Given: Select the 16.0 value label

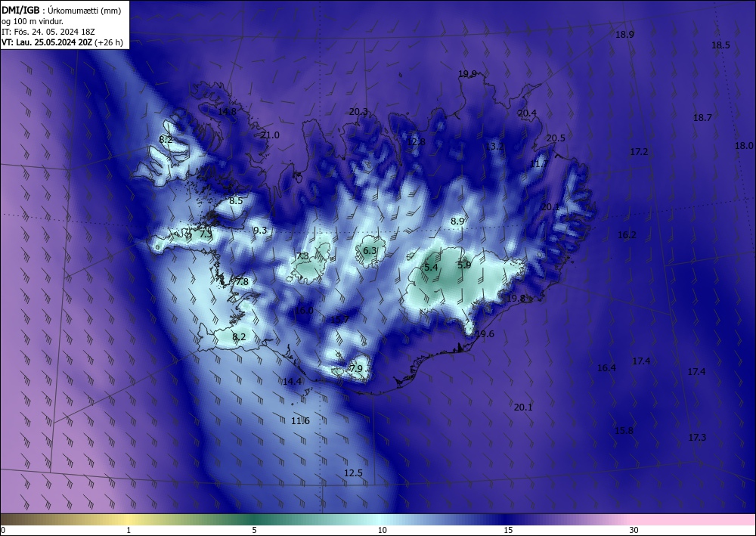Looking at the screenshot, I should (304, 311).
